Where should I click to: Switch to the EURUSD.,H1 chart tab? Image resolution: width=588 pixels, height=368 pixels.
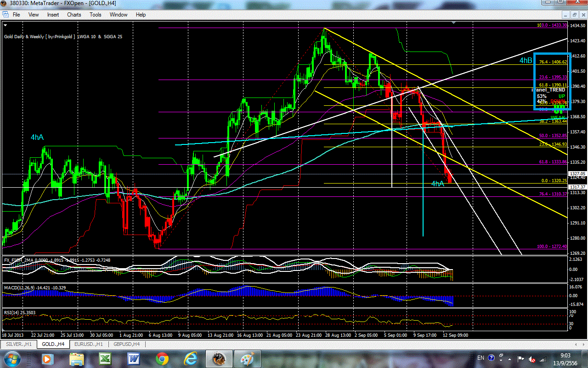[88, 344]
